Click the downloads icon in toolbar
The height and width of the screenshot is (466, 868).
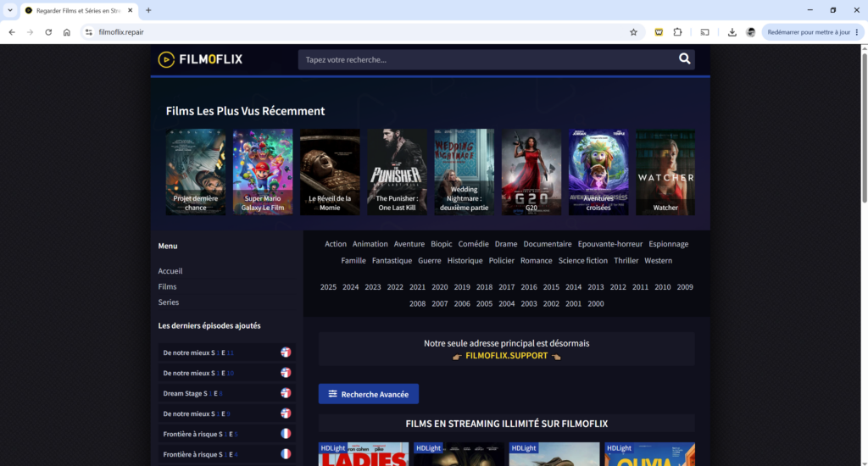coord(732,32)
